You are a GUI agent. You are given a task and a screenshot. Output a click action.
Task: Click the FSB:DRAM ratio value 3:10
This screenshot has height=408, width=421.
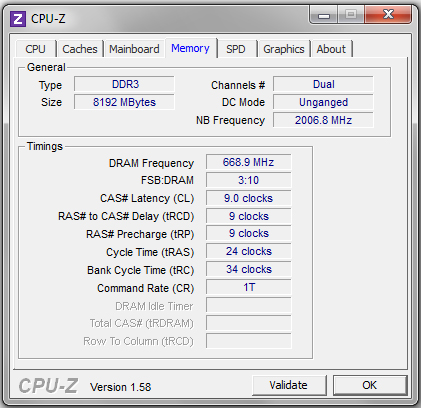coord(249,180)
